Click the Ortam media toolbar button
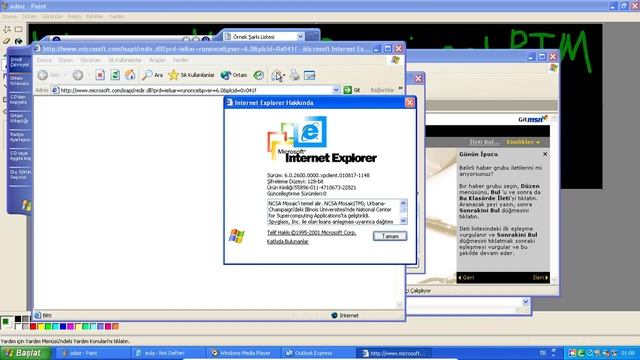 [x=234, y=75]
